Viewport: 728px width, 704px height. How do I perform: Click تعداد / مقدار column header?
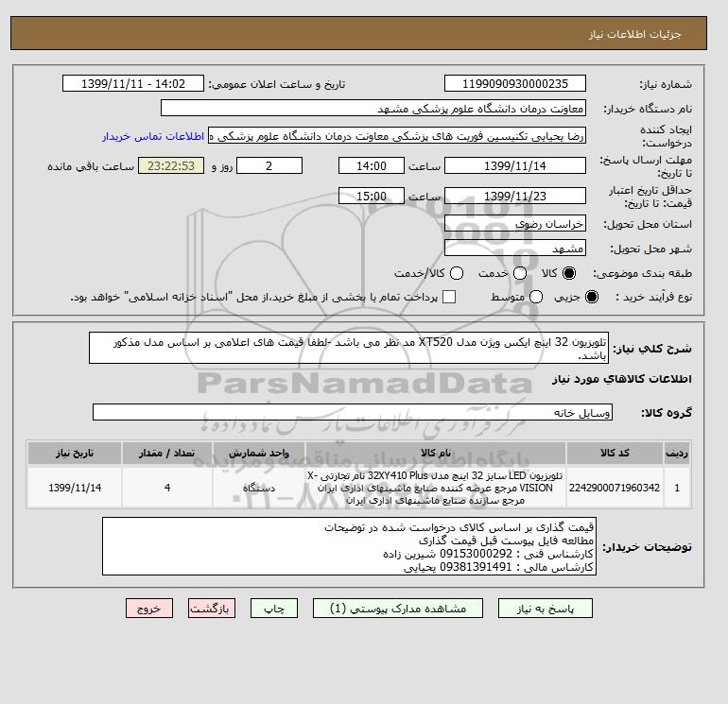click(x=167, y=453)
